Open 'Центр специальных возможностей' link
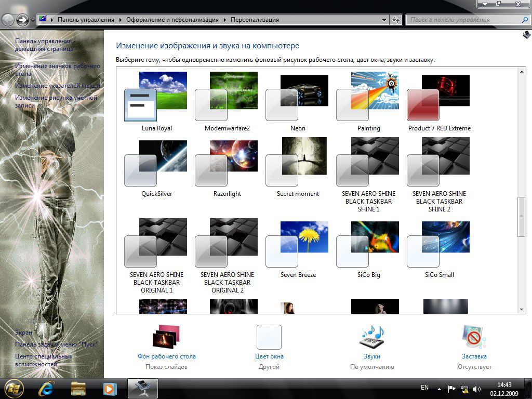Viewport: 532px width, 399px height. click(44, 360)
